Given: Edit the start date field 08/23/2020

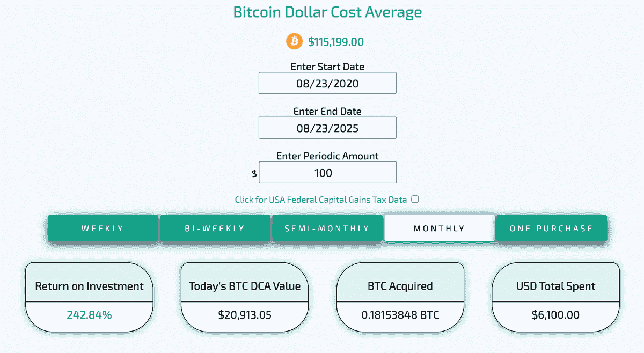Looking at the screenshot, I should tap(327, 84).
